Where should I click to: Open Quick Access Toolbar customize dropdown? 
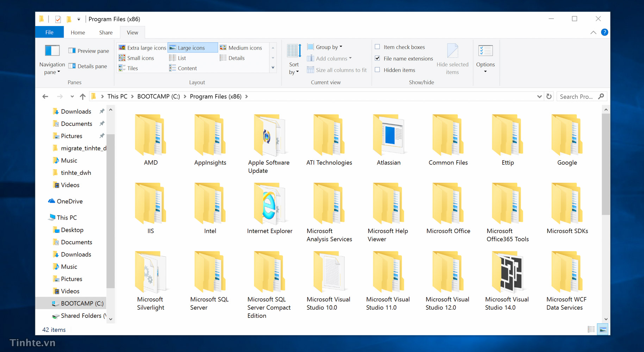(79, 19)
